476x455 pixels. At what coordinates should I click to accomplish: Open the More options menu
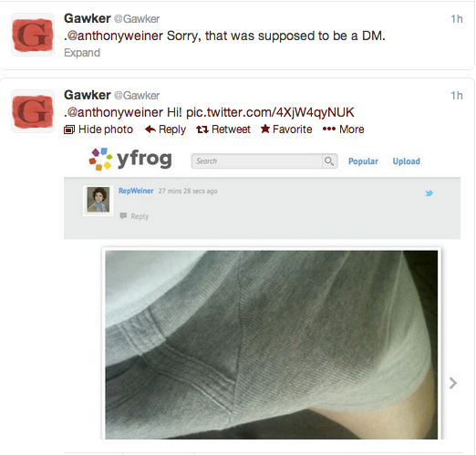pos(343,129)
